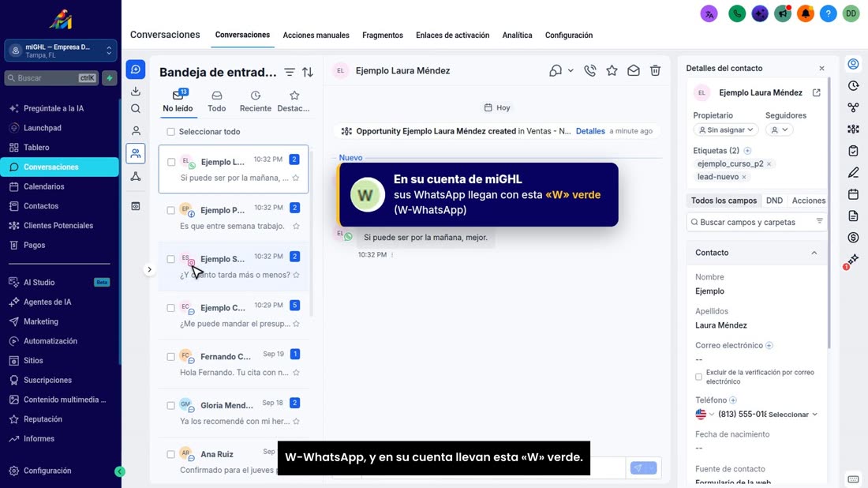Screen dimensions: 868x488
Task: Tick checkbox for Fernando C... conversation
Action: pyautogui.click(x=170, y=357)
